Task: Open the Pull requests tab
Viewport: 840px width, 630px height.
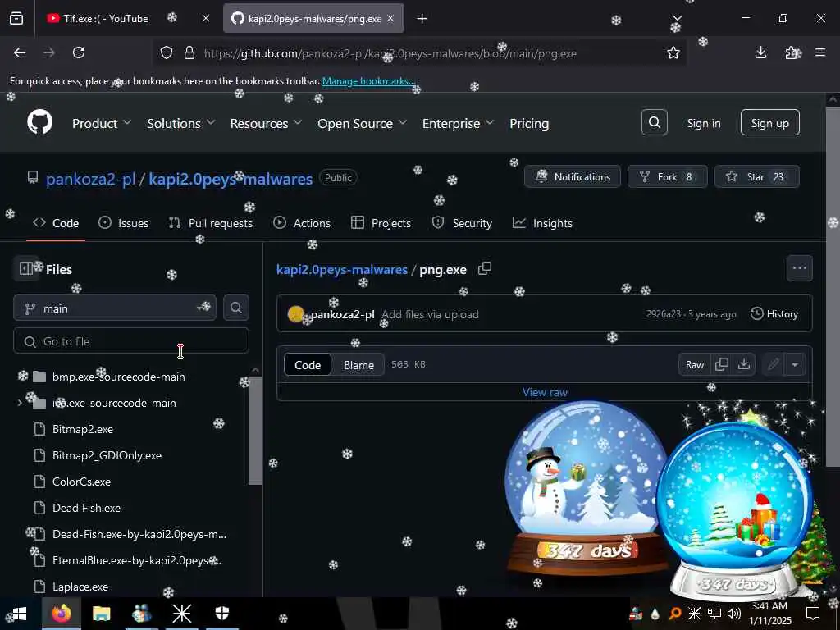Action: 211,223
